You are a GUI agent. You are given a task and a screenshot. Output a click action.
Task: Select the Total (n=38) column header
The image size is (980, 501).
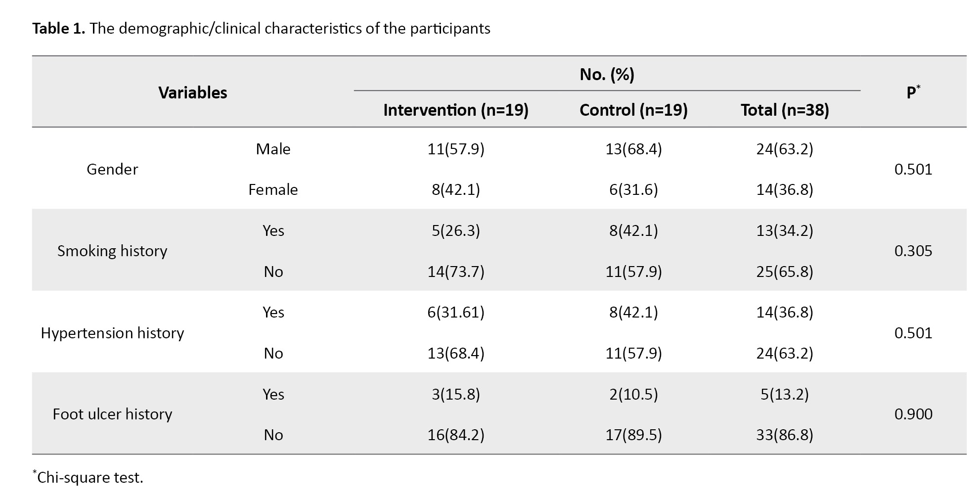[x=784, y=110]
